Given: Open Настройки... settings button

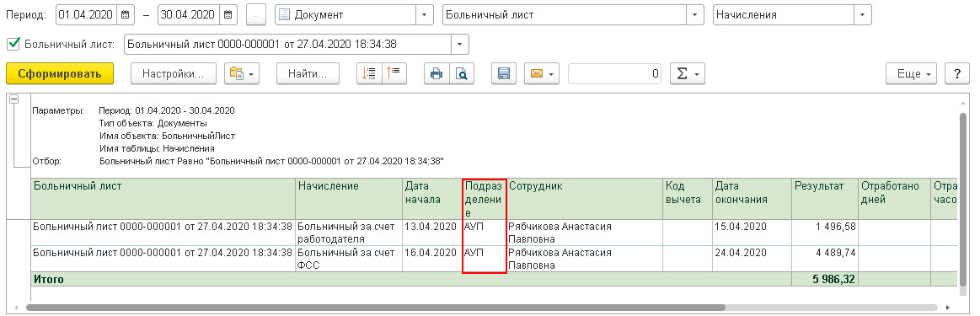Looking at the screenshot, I should coord(173,73).
